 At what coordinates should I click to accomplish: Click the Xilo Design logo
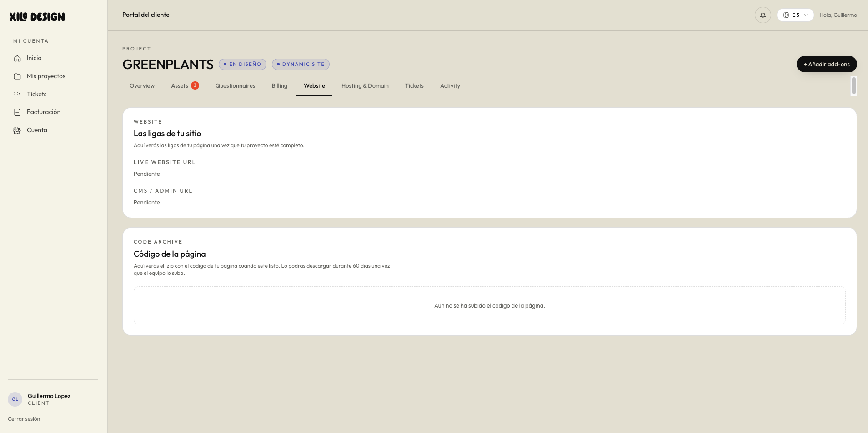coord(37,17)
